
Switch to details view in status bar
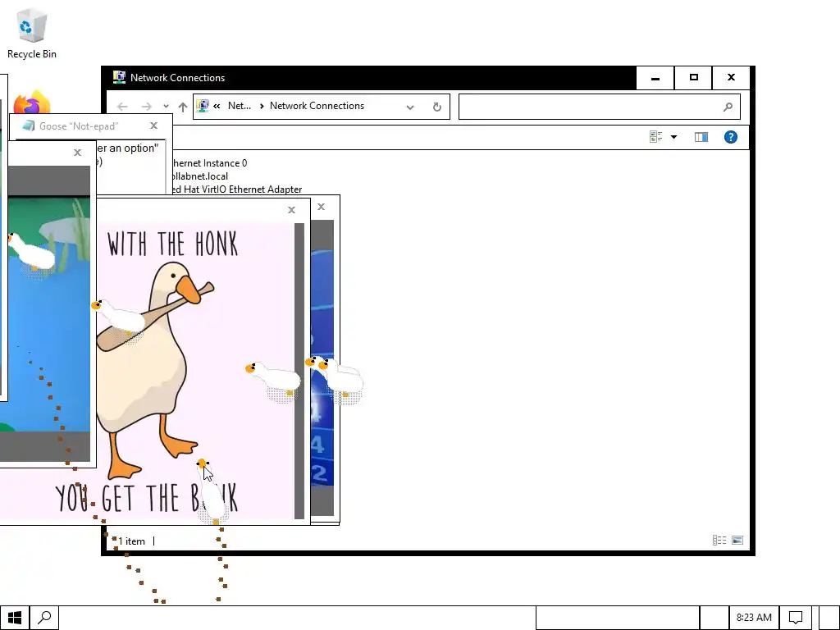coord(719,541)
